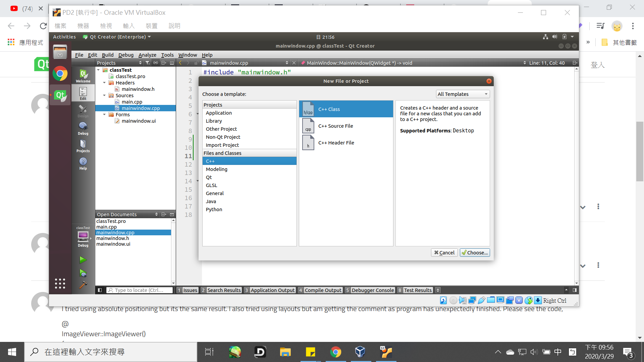Click the Choose... button
The image size is (644, 362).
[x=475, y=253]
